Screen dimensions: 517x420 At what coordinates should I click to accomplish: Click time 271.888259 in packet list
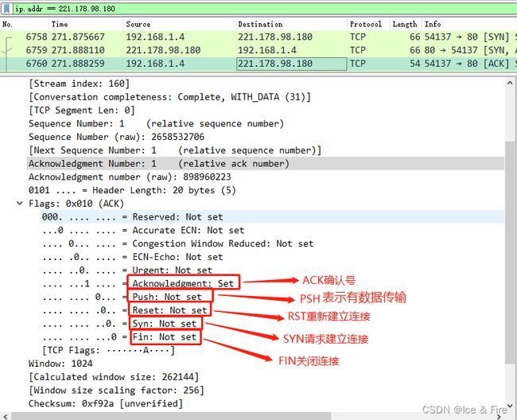pos(78,64)
